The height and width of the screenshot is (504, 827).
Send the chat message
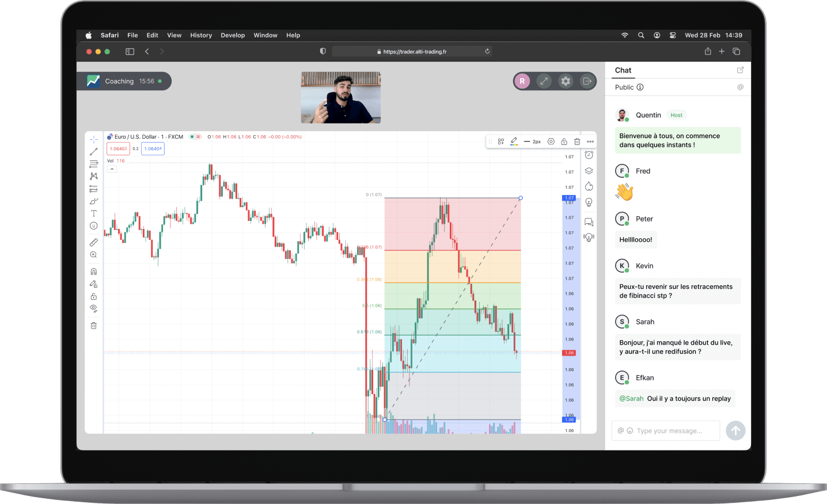[x=735, y=430]
